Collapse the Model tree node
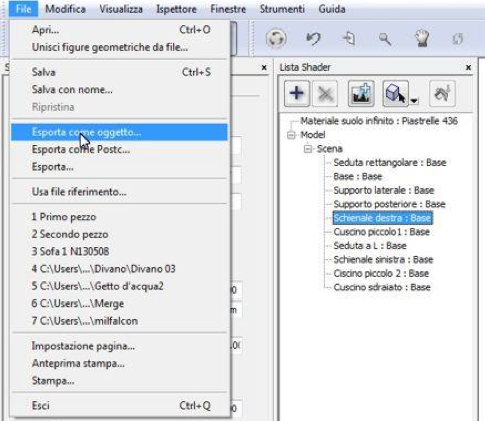 291,135
